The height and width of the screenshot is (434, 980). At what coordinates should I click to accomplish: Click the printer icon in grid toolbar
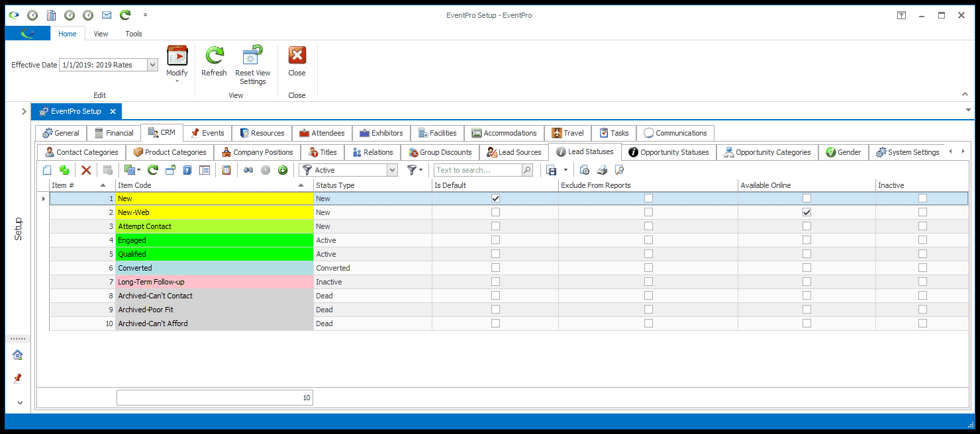[602, 170]
